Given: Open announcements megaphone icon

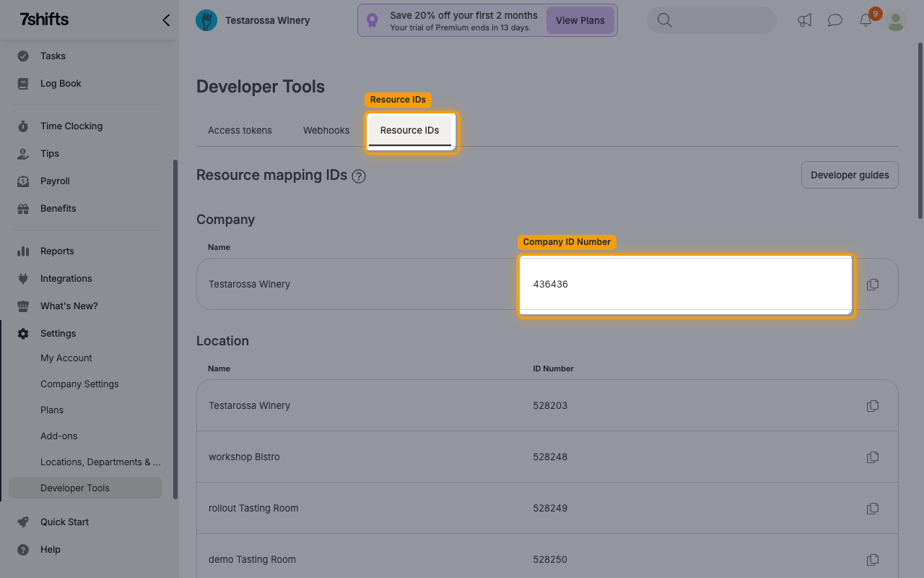Looking at the screenshot, I should click(804, 20).
